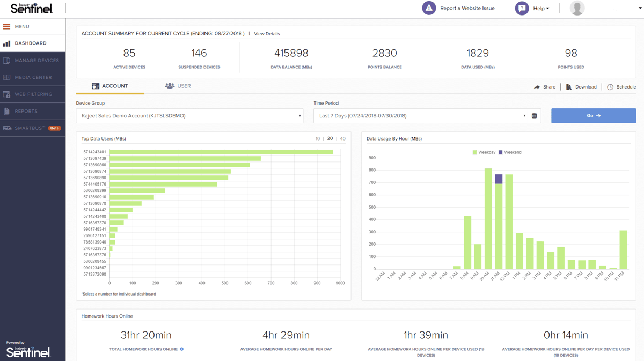Show top 10 data users
644x361 pixels.
pyautogui.click(x=317, y=138)
